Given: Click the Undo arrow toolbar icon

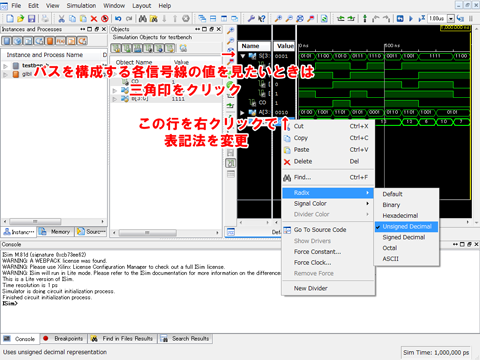Looking at the screenshot, I should [x=118, y=19].
